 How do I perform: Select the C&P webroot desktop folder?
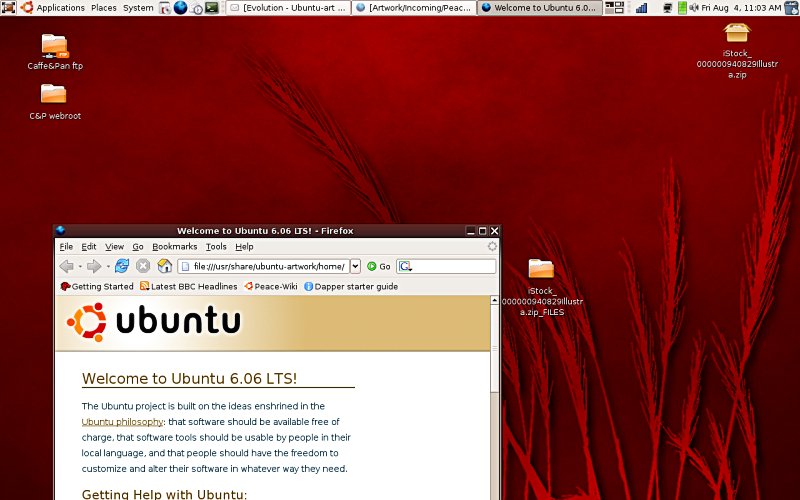pyautogui.click(x=55, y=102)
